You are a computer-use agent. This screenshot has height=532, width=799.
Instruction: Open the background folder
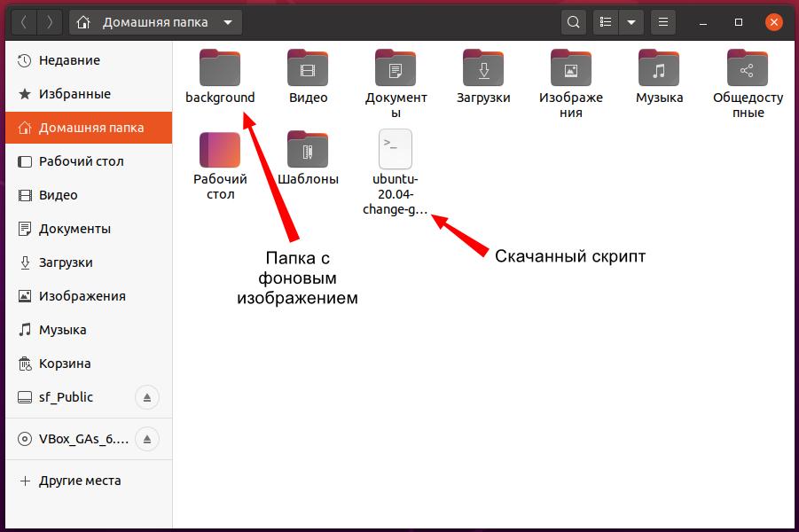220,67
